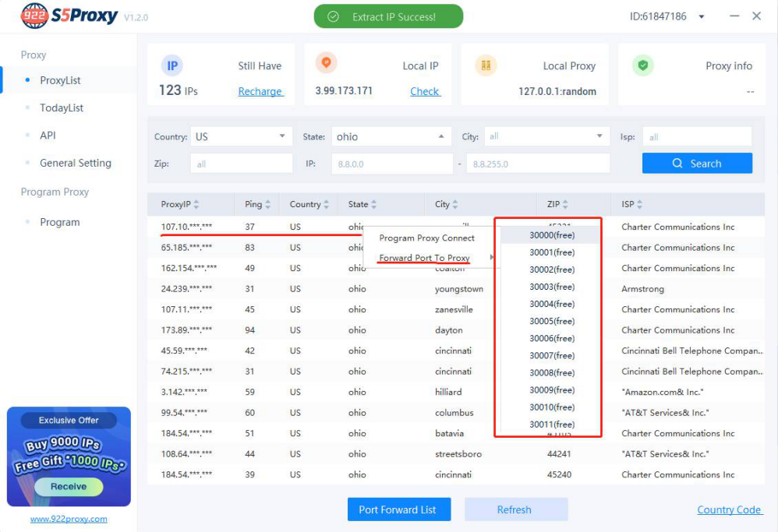
Task: Sort the list by ISP column arrows
Action: coord(640,205)
